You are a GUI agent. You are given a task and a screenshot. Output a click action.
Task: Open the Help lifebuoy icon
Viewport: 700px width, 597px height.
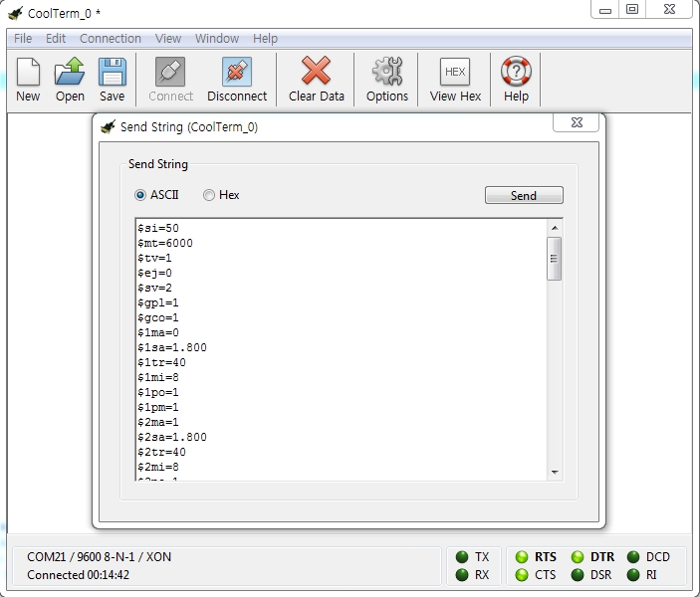pyautogui.click(x=516, y=73)
